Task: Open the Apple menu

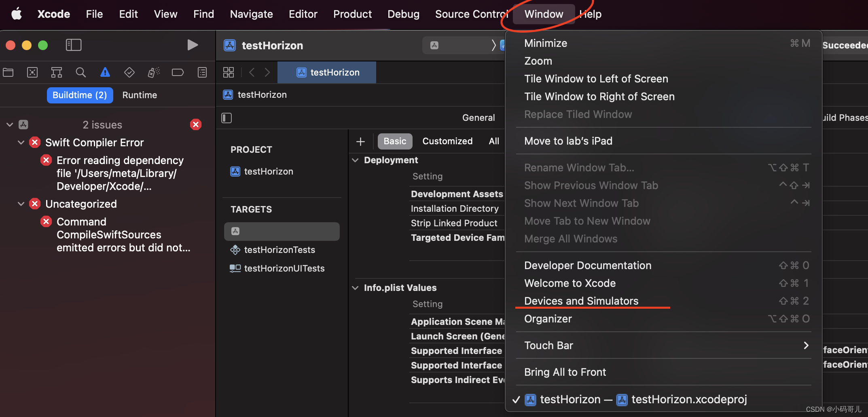Action: [16, 14]
